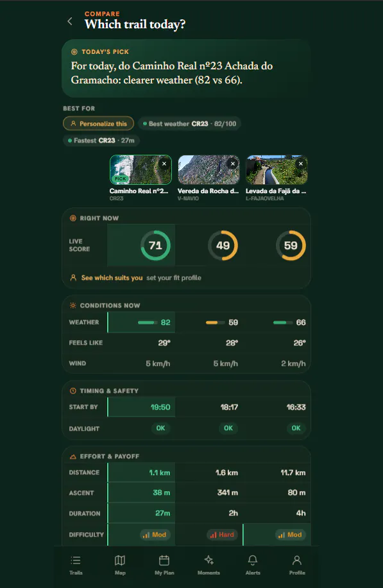Click start by time 16:33
This screenshot has height=588, width=383.
296,407
